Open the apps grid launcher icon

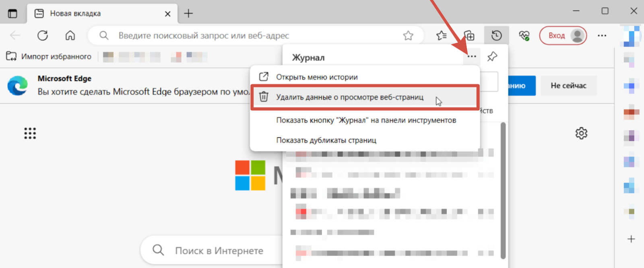click(30, 133)
